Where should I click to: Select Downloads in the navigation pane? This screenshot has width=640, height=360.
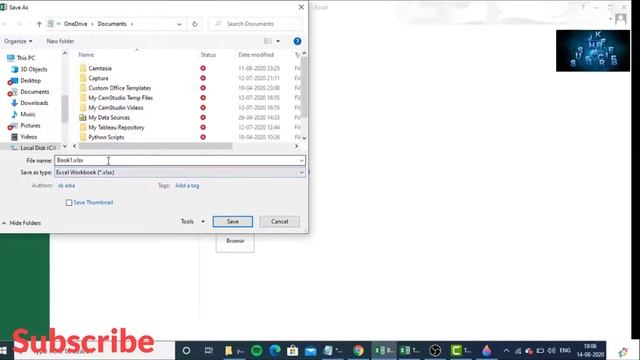pyautogui.click(x=30, y=103)
